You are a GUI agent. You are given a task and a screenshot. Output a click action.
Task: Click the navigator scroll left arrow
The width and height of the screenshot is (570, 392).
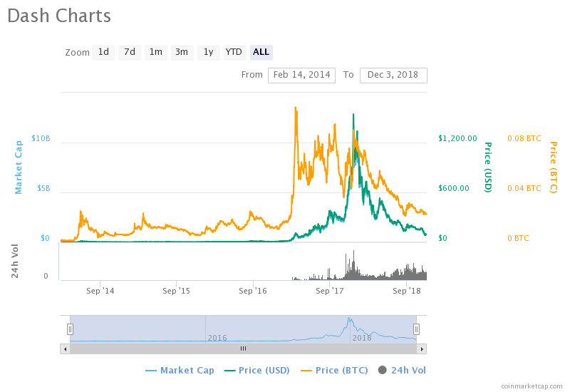pos(65,349)
